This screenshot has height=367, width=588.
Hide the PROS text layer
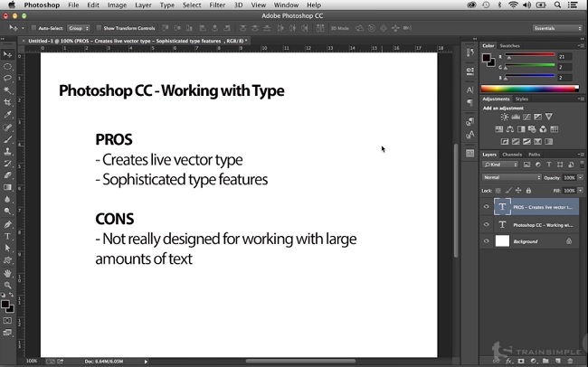486,207
